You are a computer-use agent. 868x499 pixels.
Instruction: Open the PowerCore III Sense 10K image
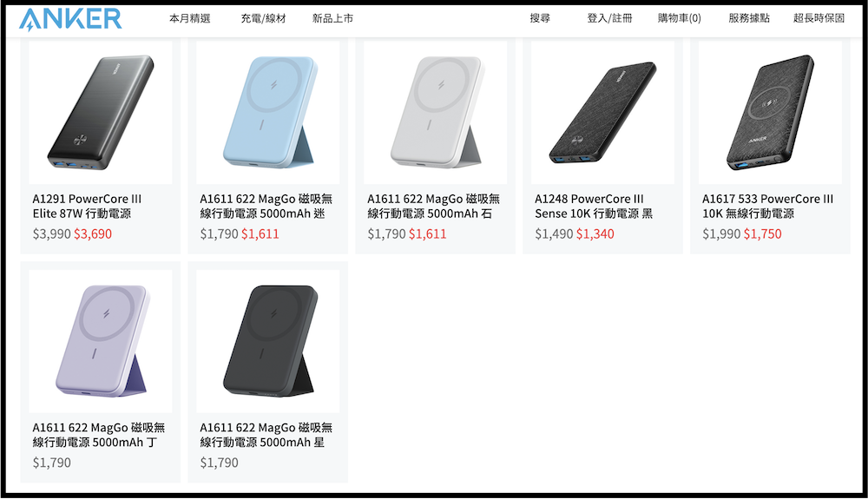click(x=602, y=113)
